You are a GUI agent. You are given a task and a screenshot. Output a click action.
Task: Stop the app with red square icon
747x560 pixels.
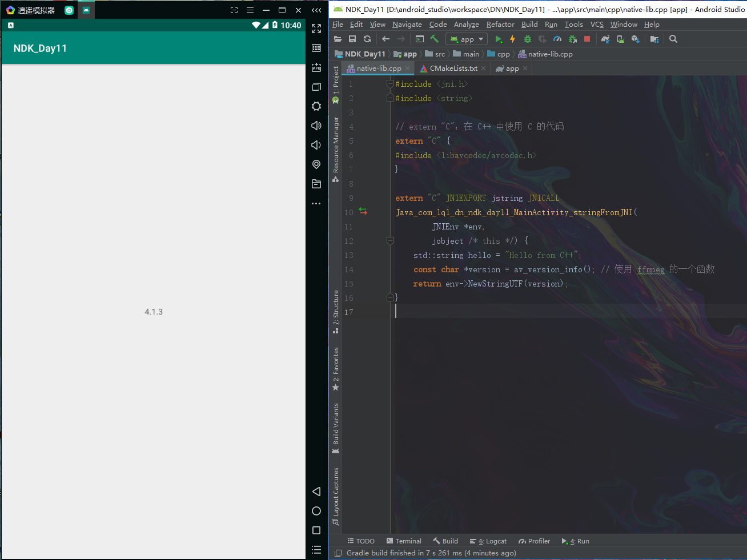[x=587, y=39]
